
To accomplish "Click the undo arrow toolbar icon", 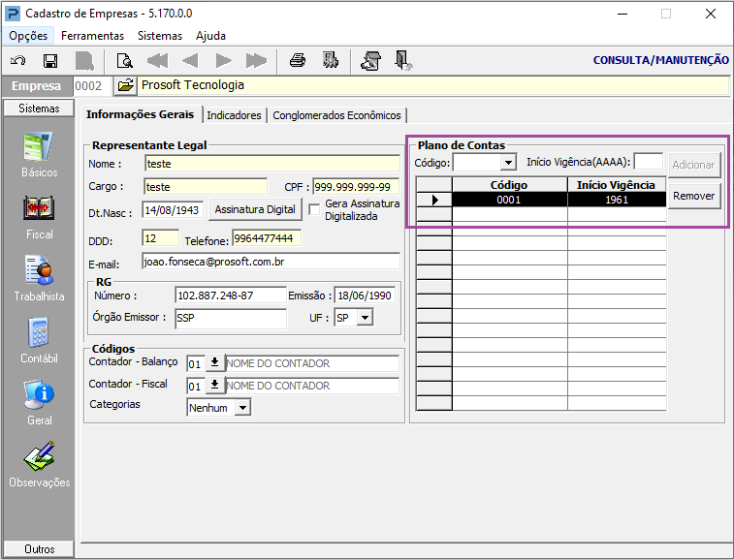I will coord(18,61).
